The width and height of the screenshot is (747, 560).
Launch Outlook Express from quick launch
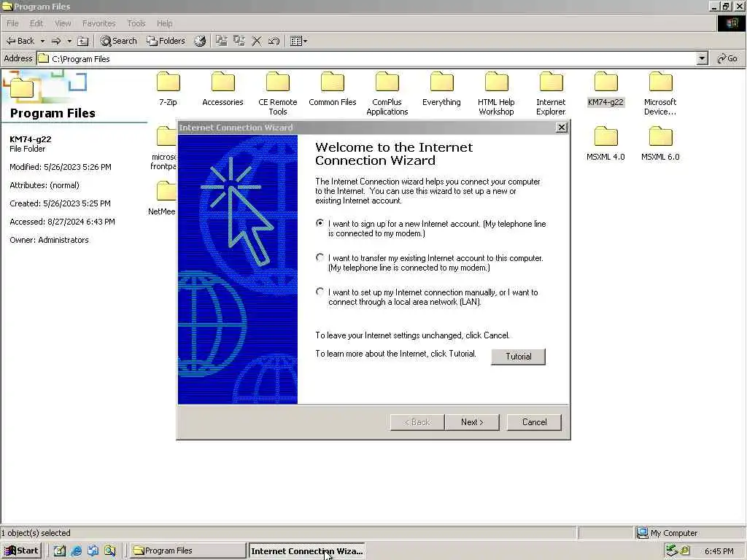[x=93, y=551]
